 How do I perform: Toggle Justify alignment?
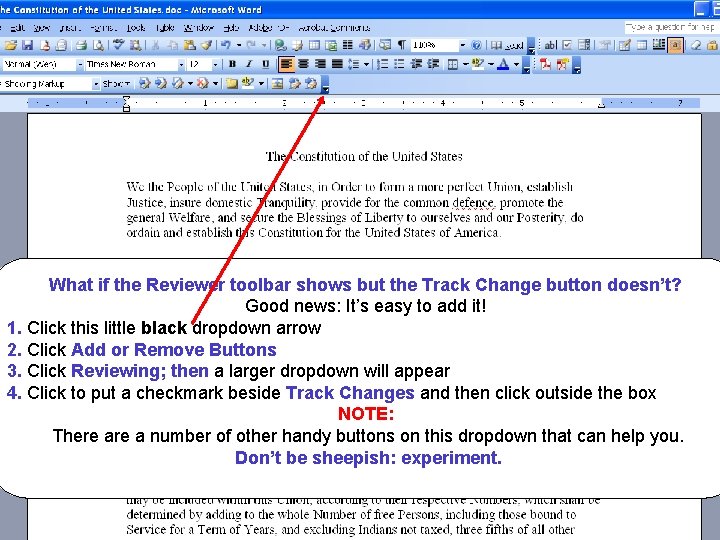337,64
